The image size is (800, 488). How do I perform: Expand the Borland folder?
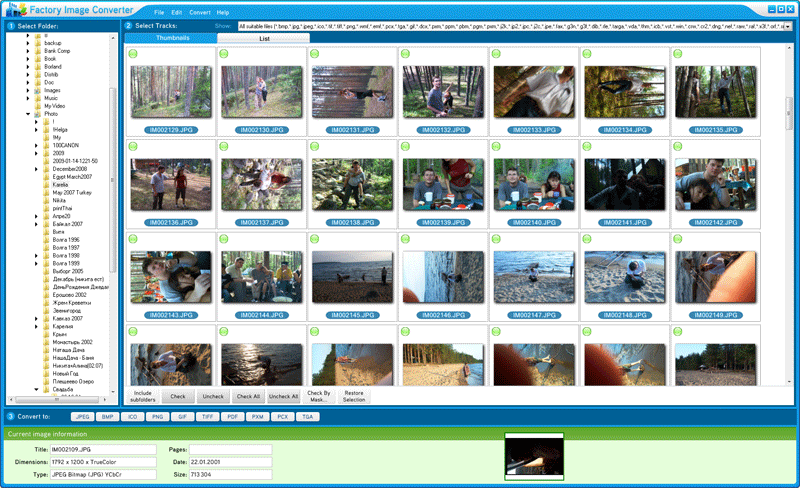(x=28, y=67)
